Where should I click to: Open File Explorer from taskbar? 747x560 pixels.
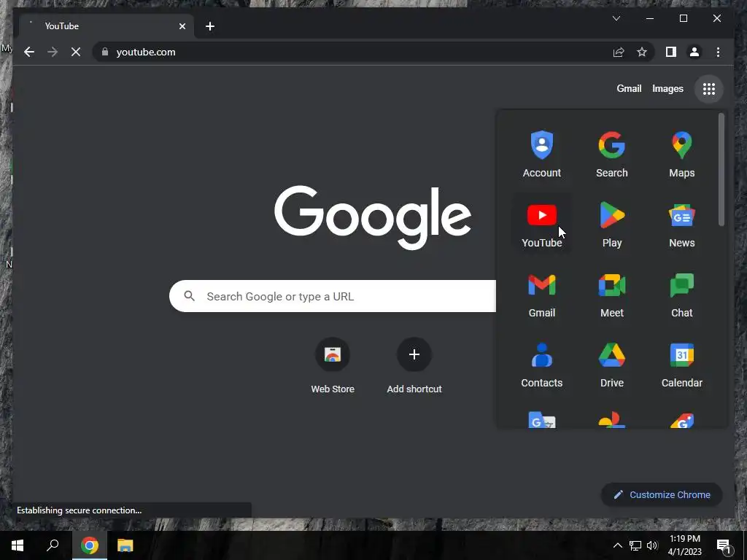coord(125,545)
